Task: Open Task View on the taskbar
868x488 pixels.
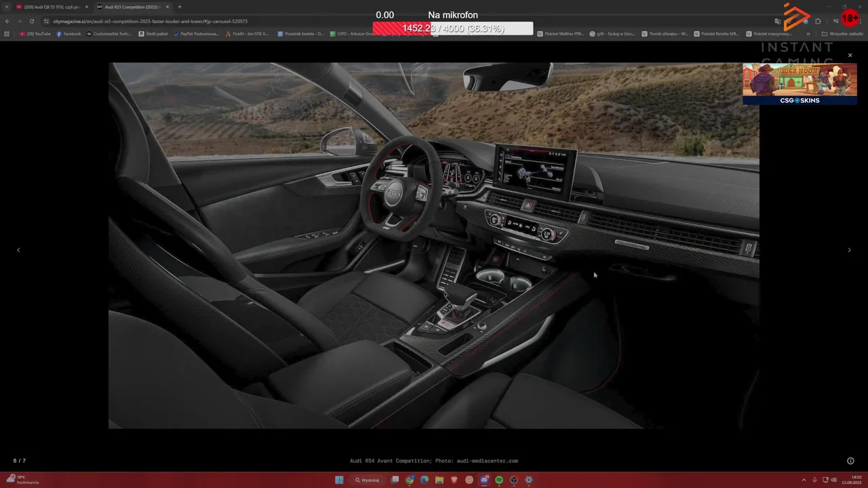Action: tap(395, 480)
